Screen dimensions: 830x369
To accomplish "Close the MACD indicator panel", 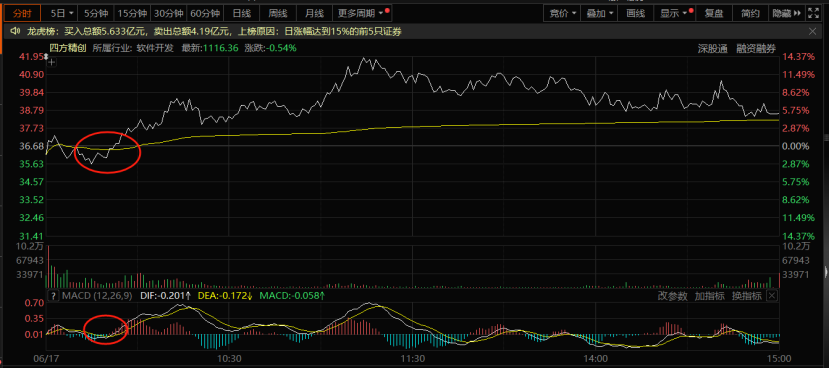I will (772, 295).
